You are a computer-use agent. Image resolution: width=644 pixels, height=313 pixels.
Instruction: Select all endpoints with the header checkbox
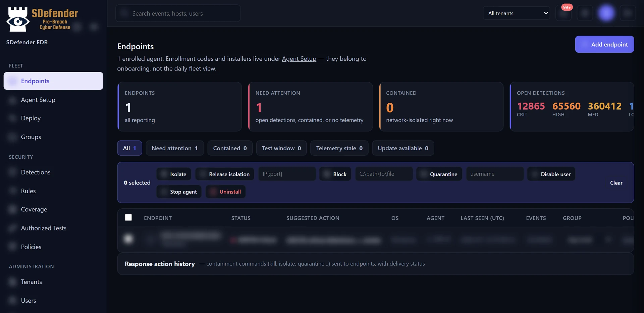[128, 217]
